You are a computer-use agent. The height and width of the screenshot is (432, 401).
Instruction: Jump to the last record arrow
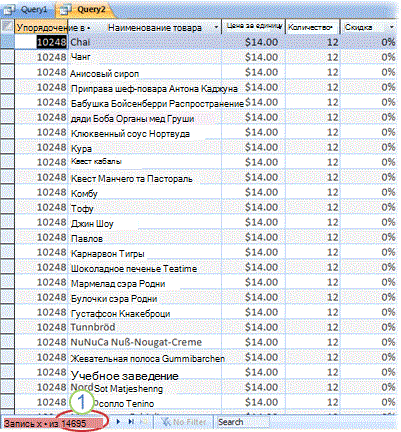click(x=131, y=422)
